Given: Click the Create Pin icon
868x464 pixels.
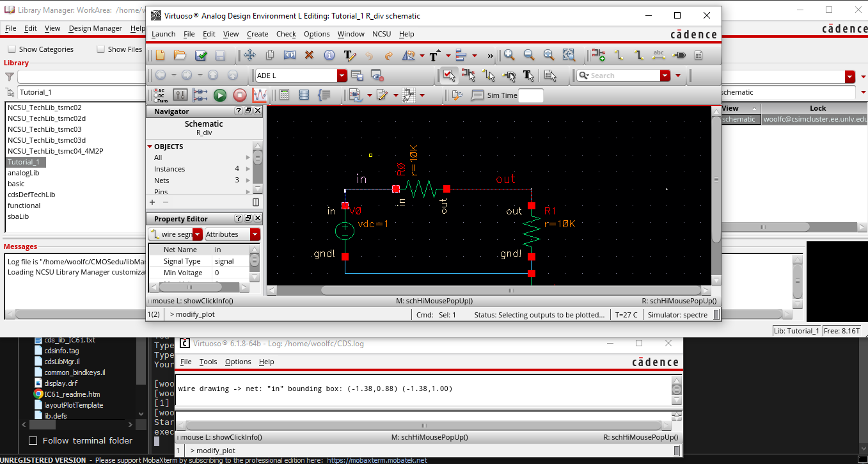Looking at the screenshot, I should pos(679,56).
